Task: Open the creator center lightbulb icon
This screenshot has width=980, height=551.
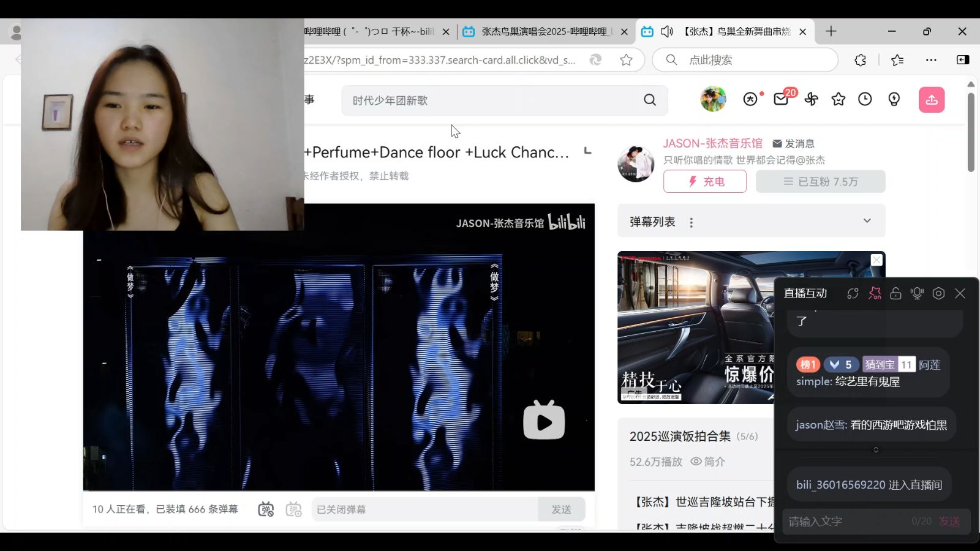Action: pyautogui.click(x=894, y=99)
